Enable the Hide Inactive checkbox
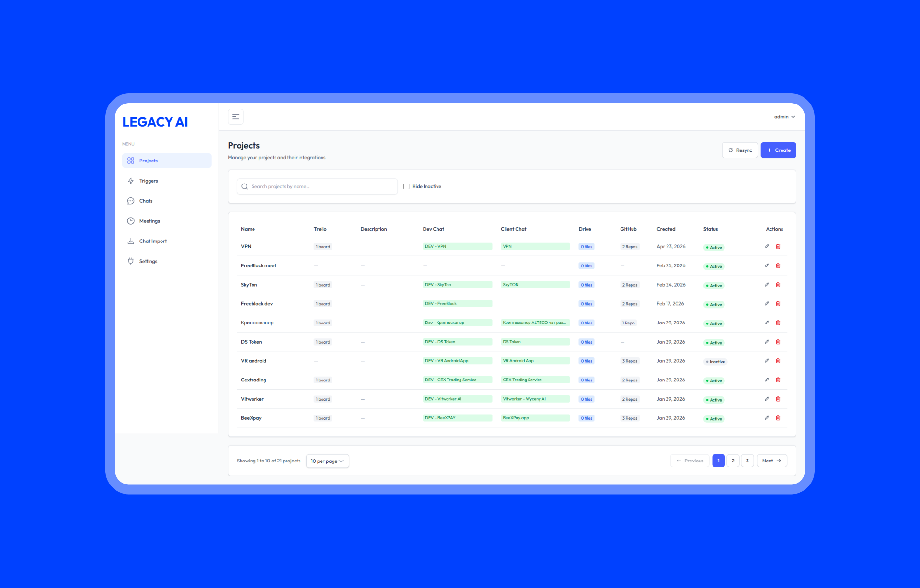The height and width of the screenshot is (588, 920). click(406, 186)
